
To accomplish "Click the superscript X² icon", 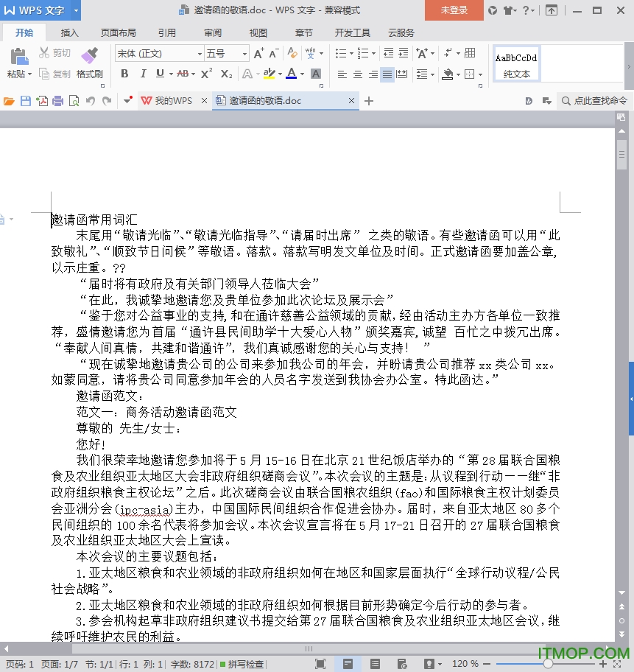I will click(206, 74).
